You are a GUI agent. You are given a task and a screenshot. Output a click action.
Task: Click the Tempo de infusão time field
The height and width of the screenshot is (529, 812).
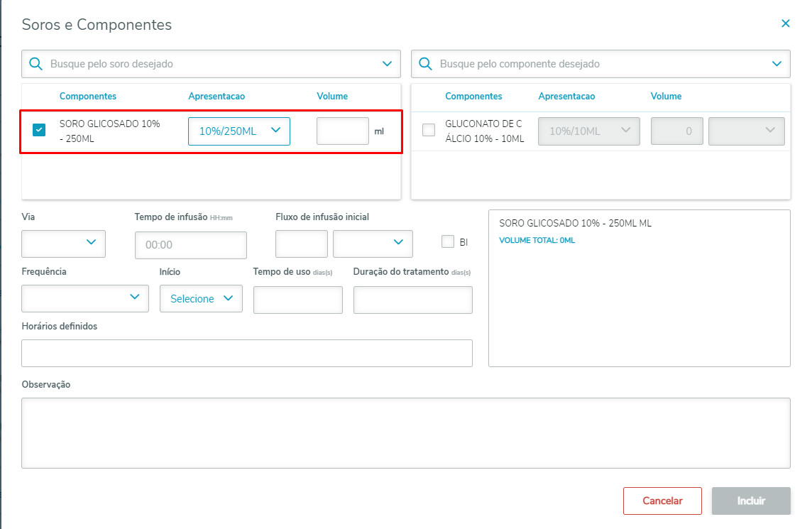pos(190,245)
